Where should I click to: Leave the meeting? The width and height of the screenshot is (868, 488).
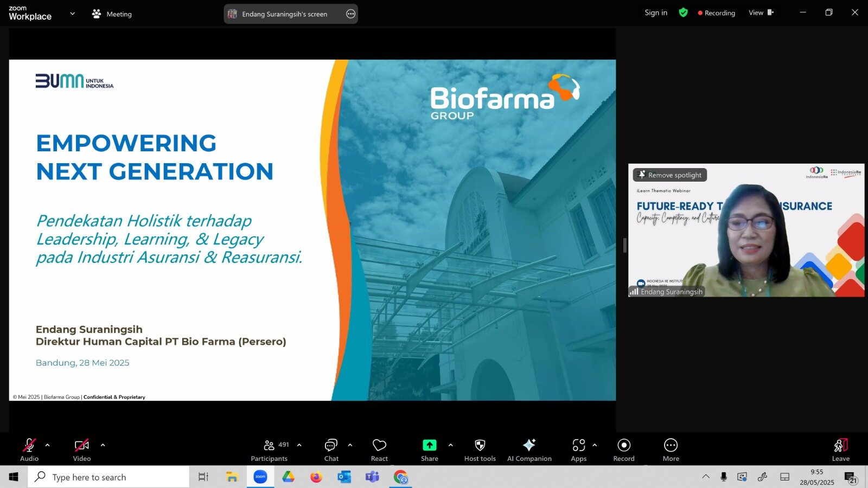tap(841, 450)
